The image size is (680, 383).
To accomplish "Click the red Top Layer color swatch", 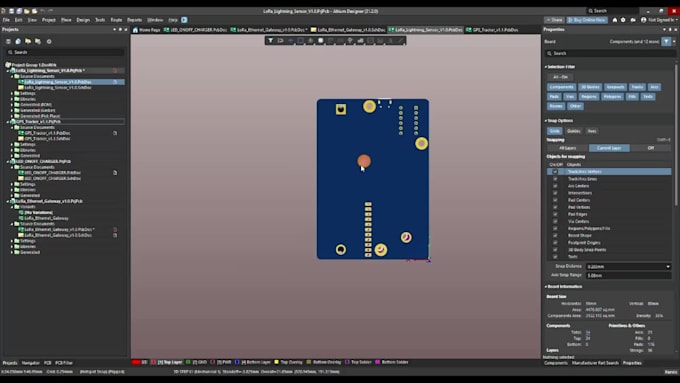I will [153, 362].
